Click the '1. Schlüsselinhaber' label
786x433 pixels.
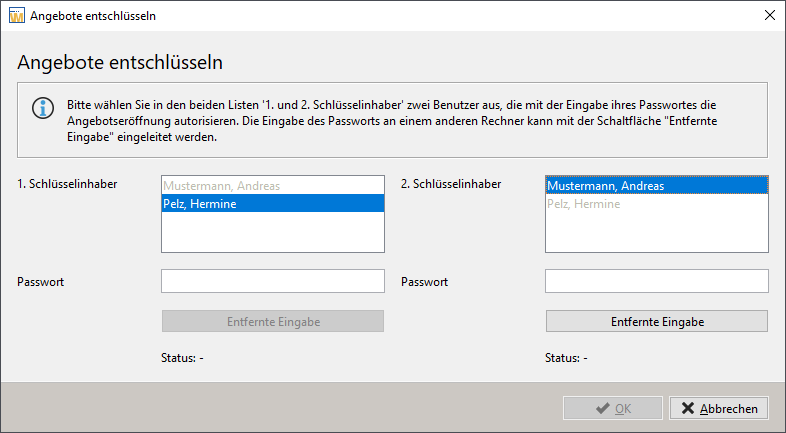tap(67, 184)
